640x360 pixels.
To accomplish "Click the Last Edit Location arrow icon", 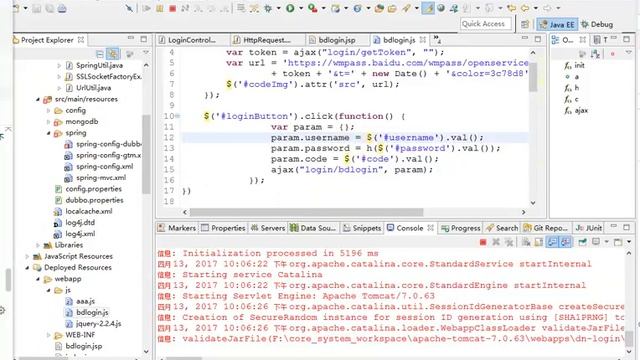I will (511, 8).
